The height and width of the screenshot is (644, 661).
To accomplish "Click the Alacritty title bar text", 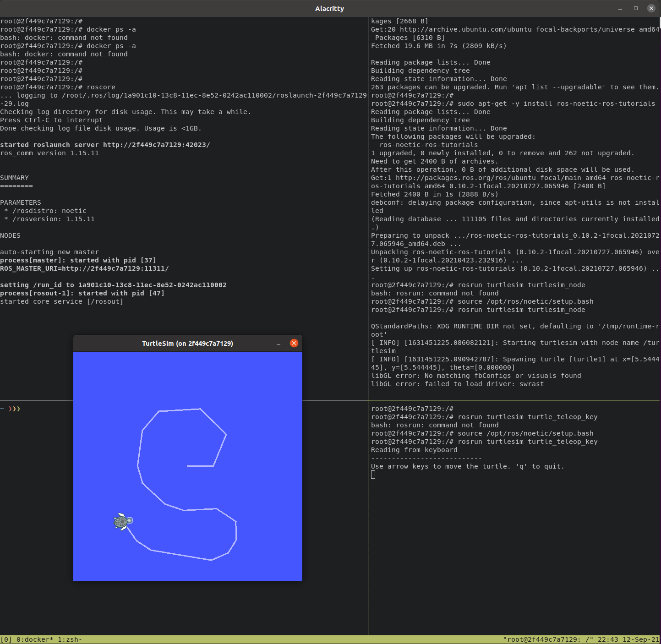I will [x=329, y=9].
